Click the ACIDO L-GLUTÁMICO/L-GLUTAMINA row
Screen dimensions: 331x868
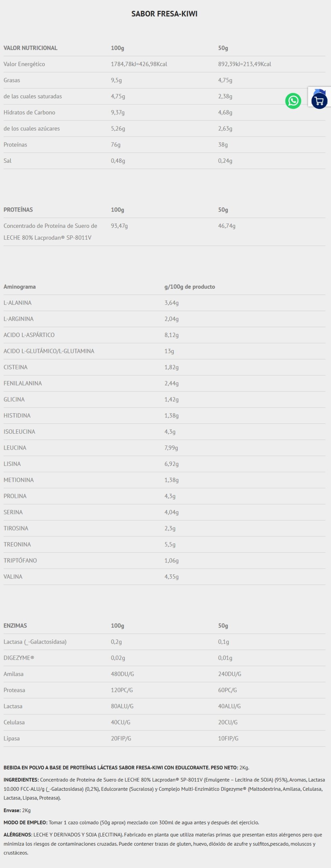(49, 351)
